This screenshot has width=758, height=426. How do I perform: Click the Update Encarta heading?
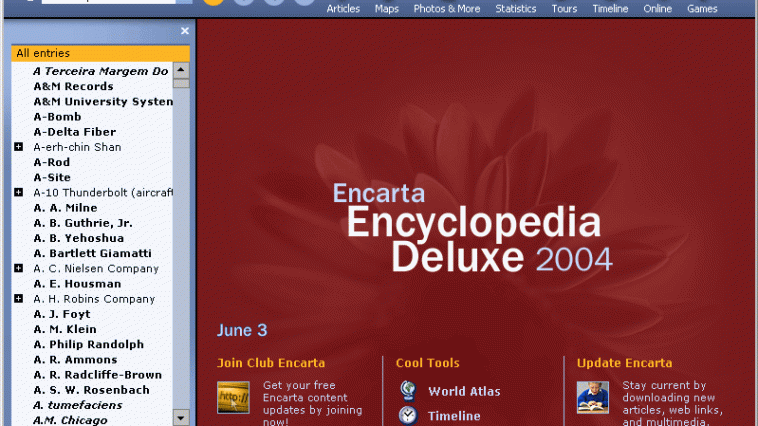tap(624, 363)
